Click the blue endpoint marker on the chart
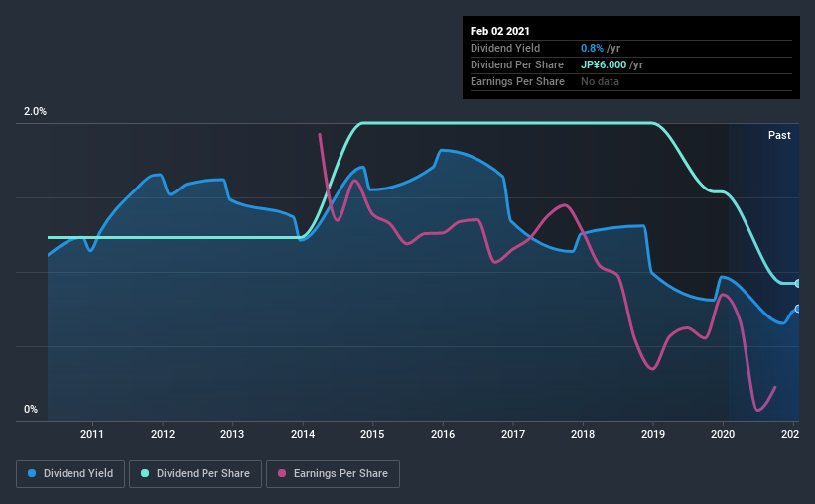 797,309
